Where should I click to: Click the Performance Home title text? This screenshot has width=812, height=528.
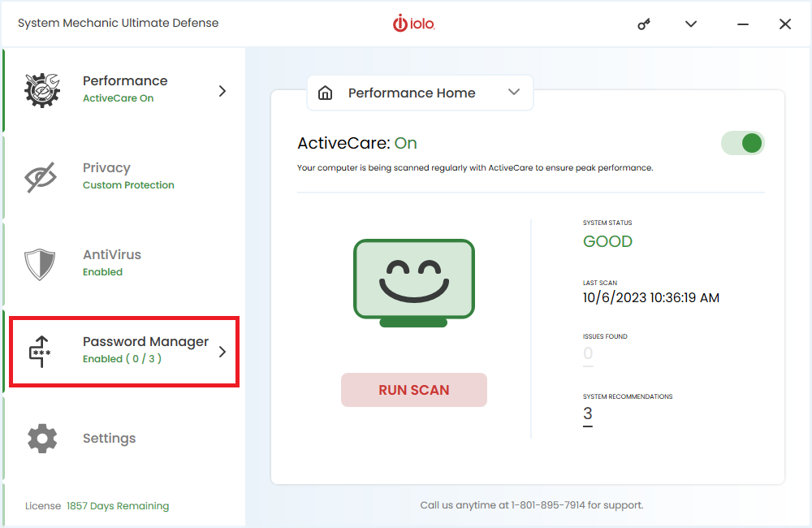coord(412,93)
